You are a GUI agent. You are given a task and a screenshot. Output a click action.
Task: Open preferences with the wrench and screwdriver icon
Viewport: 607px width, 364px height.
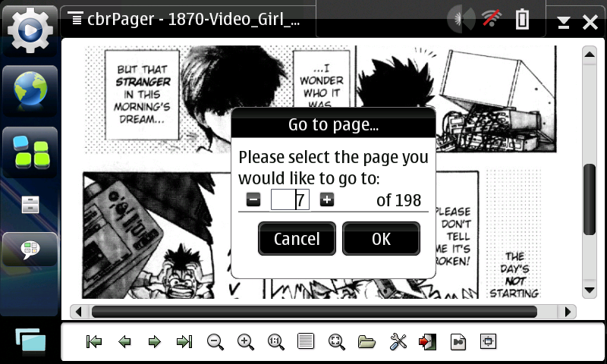pyautogui.click(x=398, y=342)
